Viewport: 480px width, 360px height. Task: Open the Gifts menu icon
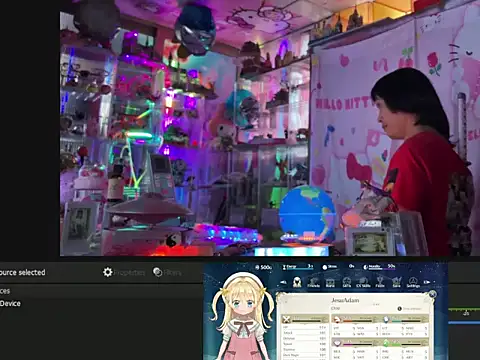coord(347,282)
